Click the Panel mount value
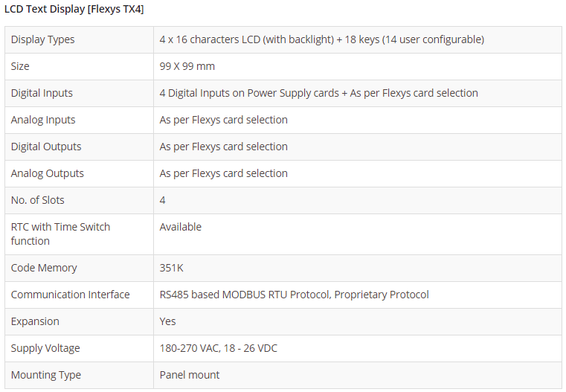Image resolution: width=566 pixels, height=392 pixels. click(x=189, y=375)
